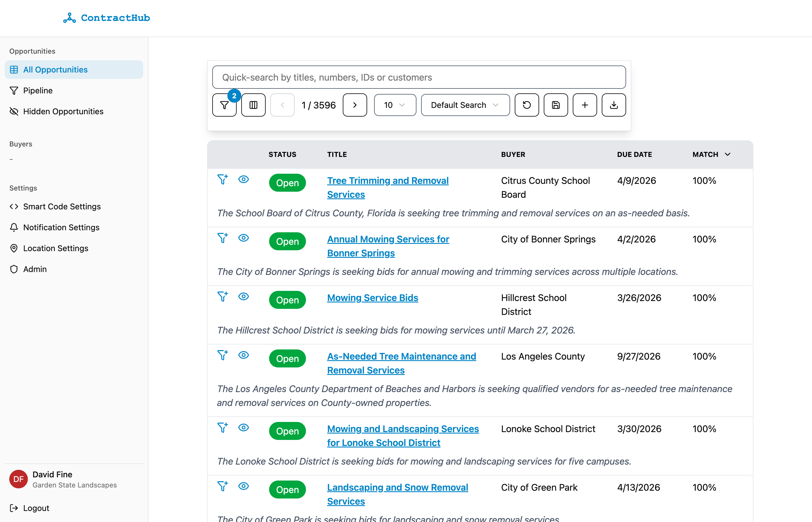This screenshot has width=812, height=522.
Task: Open the results-per-page dropdown showing 10
Action: [394, 105]
